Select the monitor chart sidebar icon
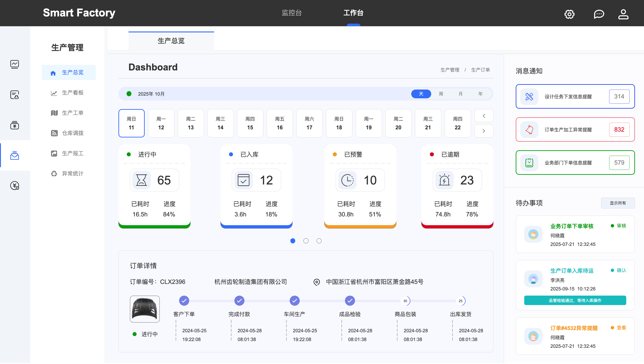 pos(15,64)
